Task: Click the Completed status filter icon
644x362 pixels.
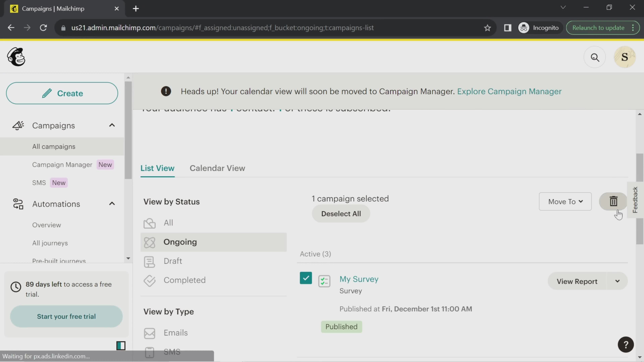Action: [x=149, y=280]
